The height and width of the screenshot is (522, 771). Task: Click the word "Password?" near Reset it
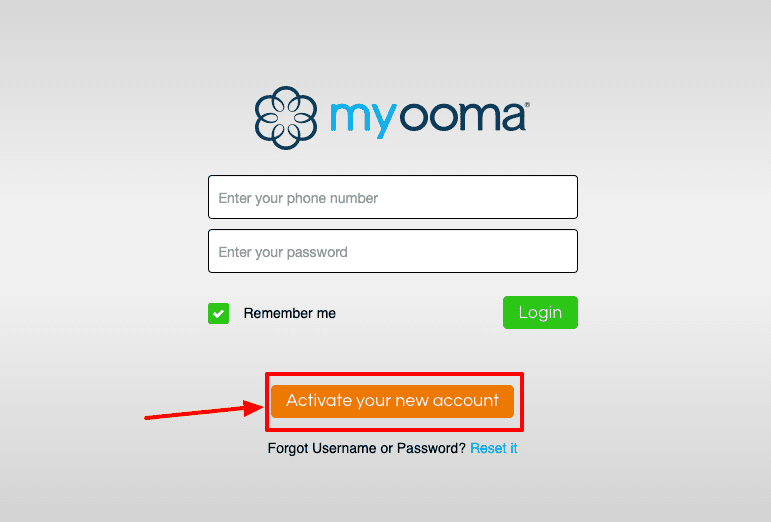point(431,448)
